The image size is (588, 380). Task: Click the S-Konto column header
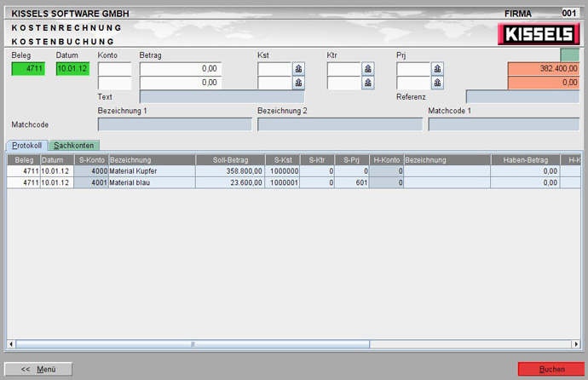click(91, 160)
